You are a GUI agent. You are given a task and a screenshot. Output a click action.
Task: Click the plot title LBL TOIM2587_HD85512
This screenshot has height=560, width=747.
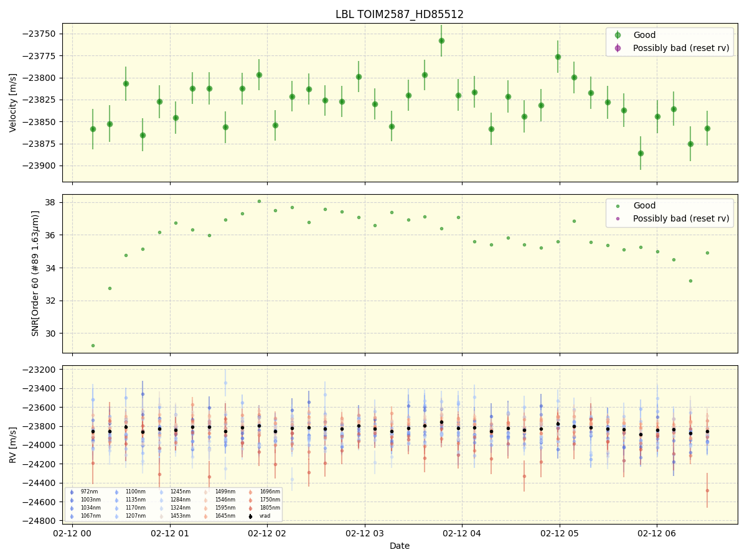pos(400,14)
